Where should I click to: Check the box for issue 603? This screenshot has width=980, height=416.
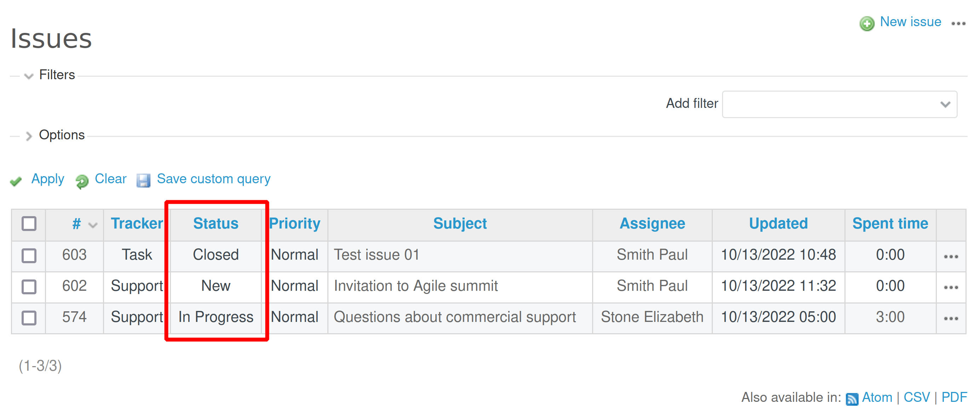click(x=29, y=255)
